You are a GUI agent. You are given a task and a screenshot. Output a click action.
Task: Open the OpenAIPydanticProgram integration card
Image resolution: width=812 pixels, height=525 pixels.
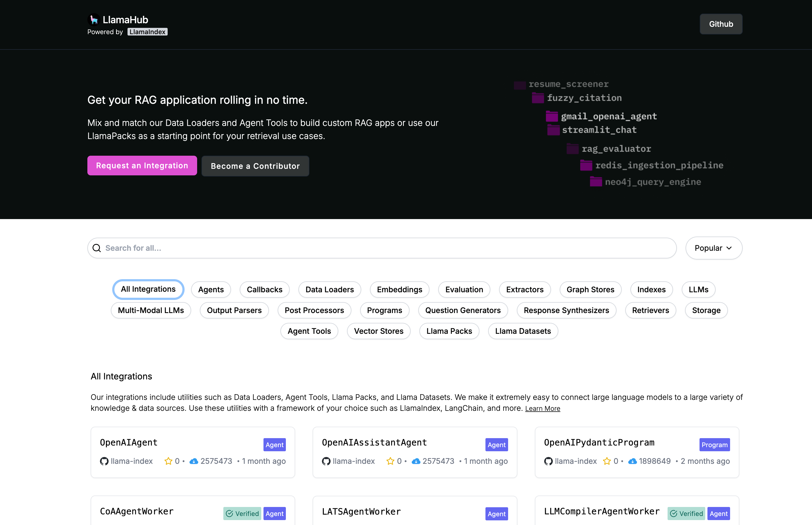[637, 452]
